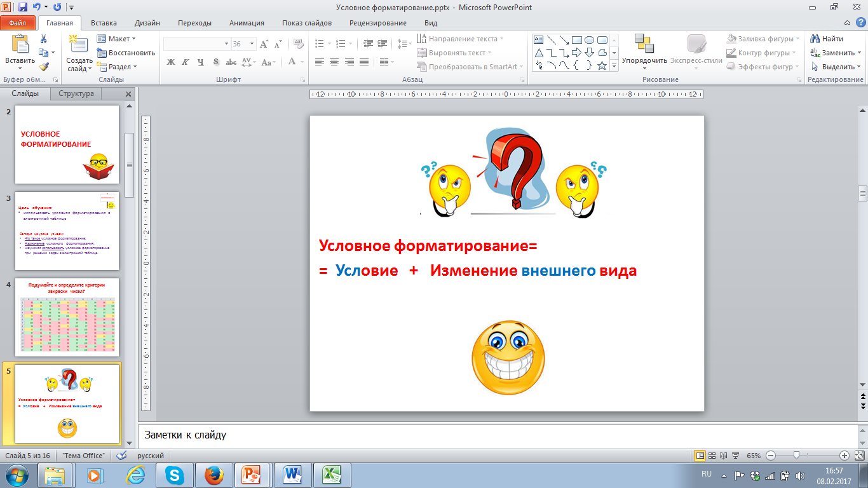Open the Дизайн ribbon tab
This screenshot has width=868, height=488.
pos(147,23)
